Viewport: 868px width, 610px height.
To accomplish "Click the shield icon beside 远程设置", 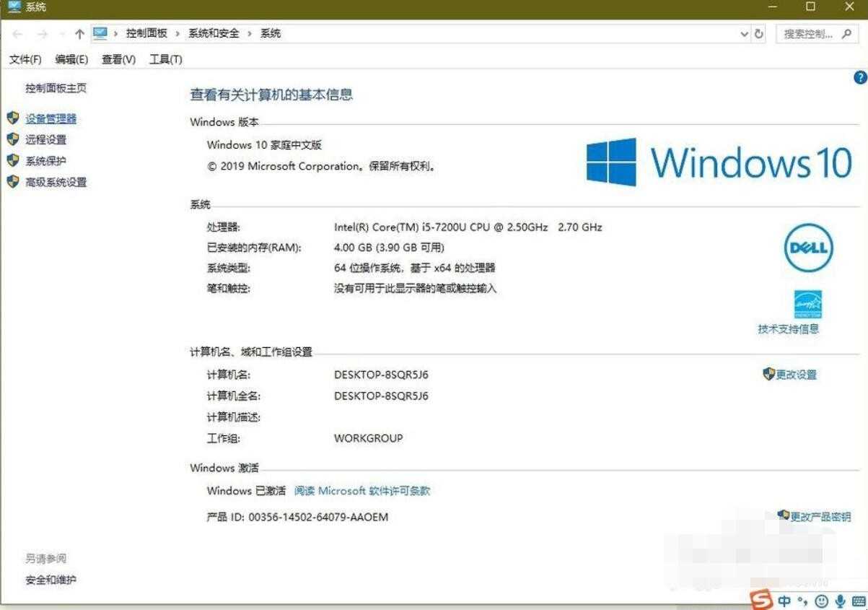I will [x=12, y=139].
